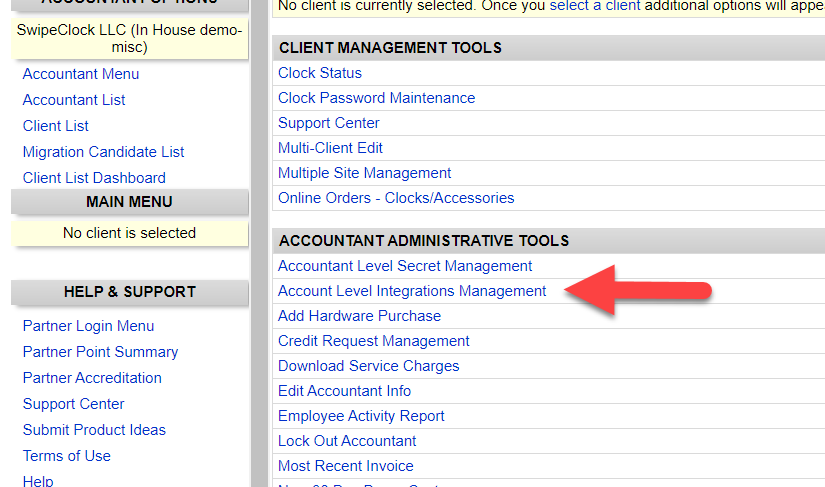Go to Accountant Menu in sidebar
Viewport: 825px width, 487px height.
tap(81, 74)
